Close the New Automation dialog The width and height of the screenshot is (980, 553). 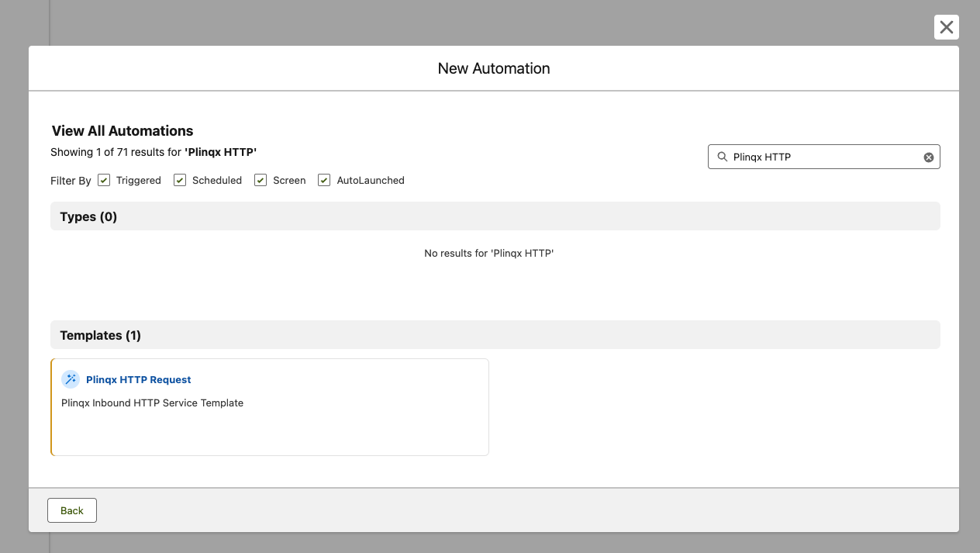946,28
